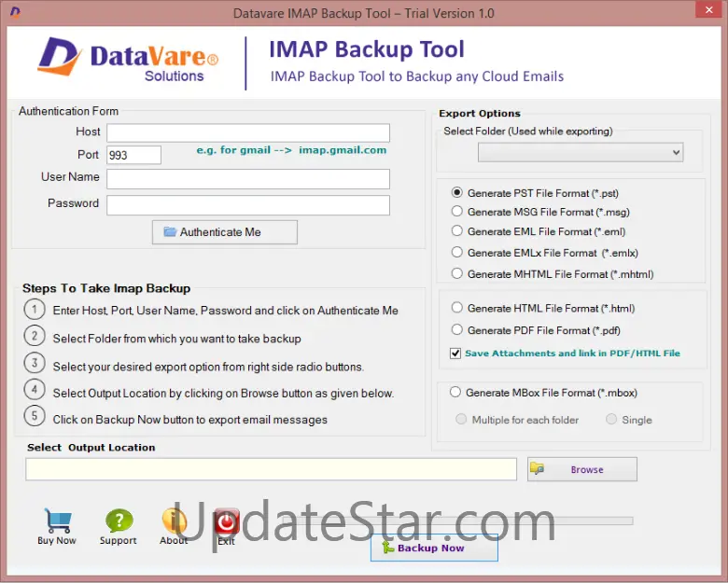Click the red Exit power icon

[x=227, y=521]
